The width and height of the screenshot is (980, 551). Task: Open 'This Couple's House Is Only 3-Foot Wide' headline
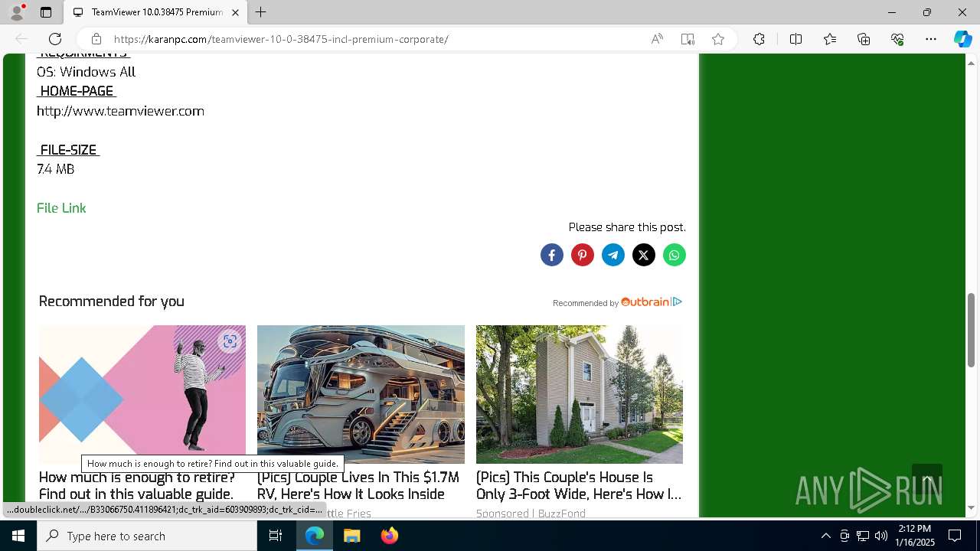[579, 486]
